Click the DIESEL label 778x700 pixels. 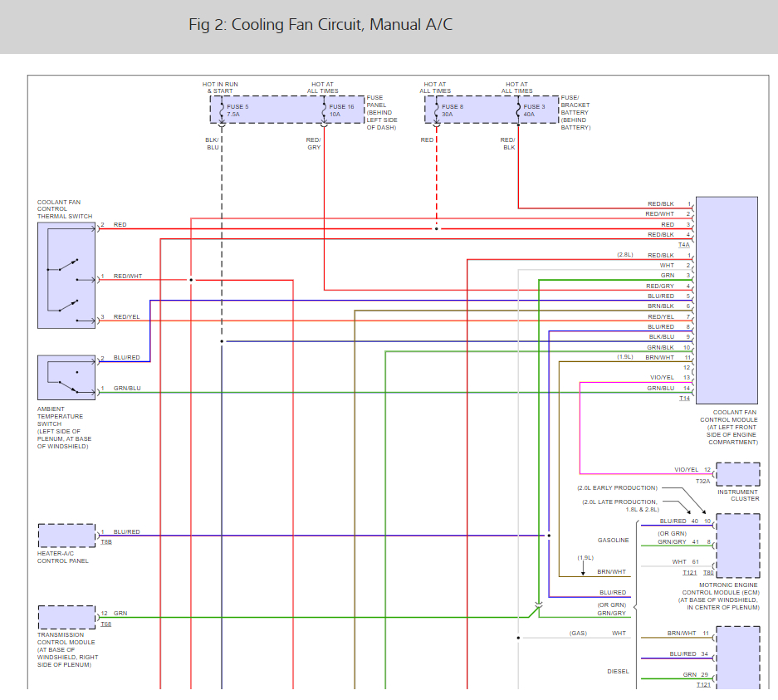point(618,672)
